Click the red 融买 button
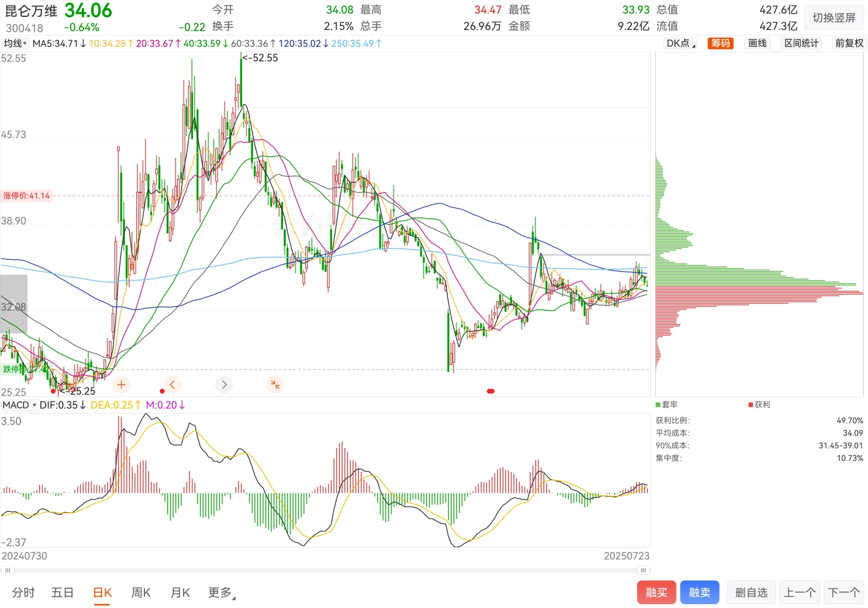Screen dimensions: 868x608 click(x=656, y=592)
